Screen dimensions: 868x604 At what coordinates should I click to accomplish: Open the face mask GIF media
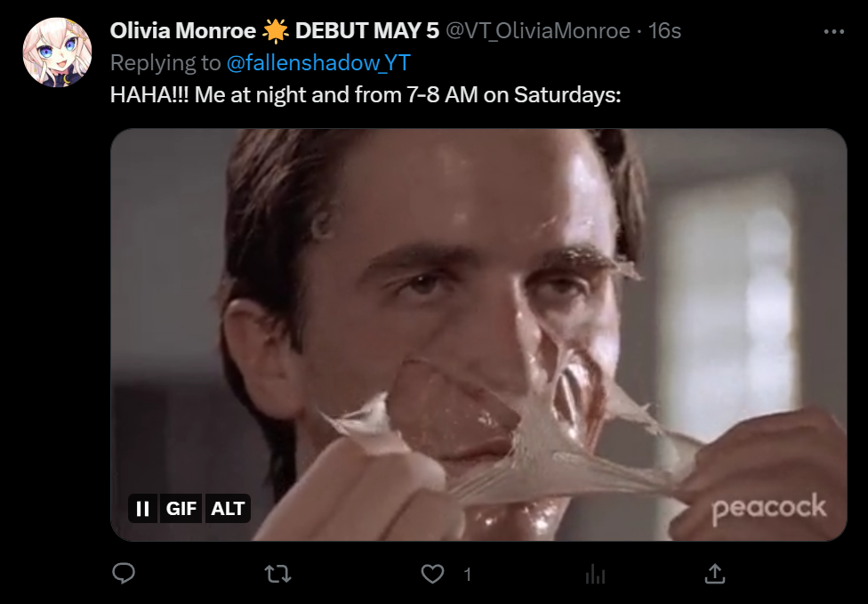tap(478, 311)
